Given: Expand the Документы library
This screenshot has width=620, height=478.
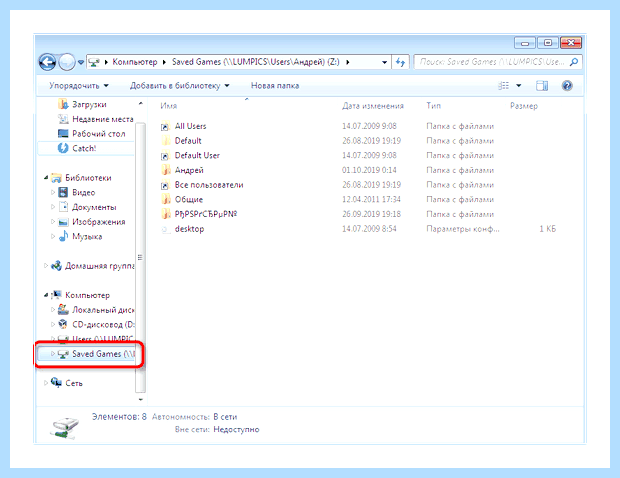Looking at the screenshot, I should pyautogui.click(x=53, y=207).
